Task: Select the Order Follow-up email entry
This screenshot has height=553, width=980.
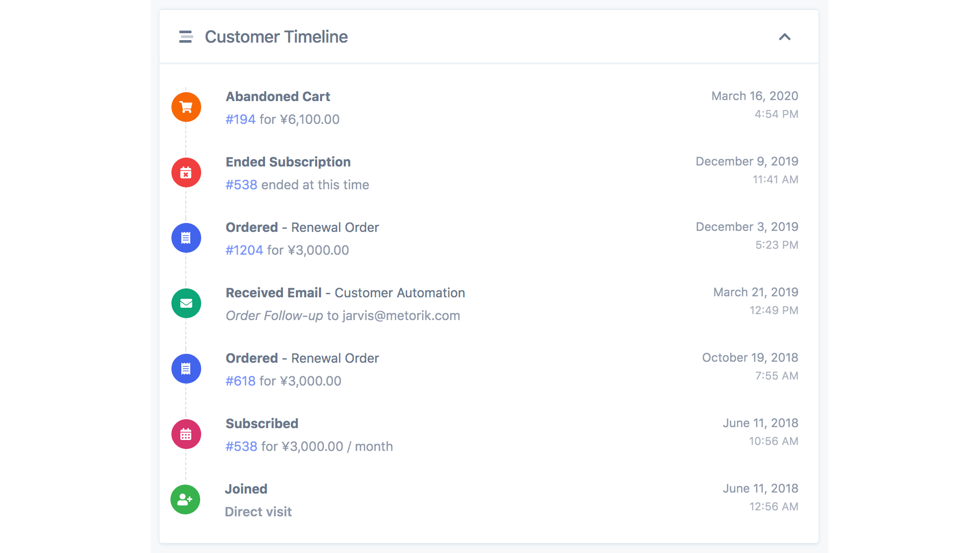Action: (275, 316)
